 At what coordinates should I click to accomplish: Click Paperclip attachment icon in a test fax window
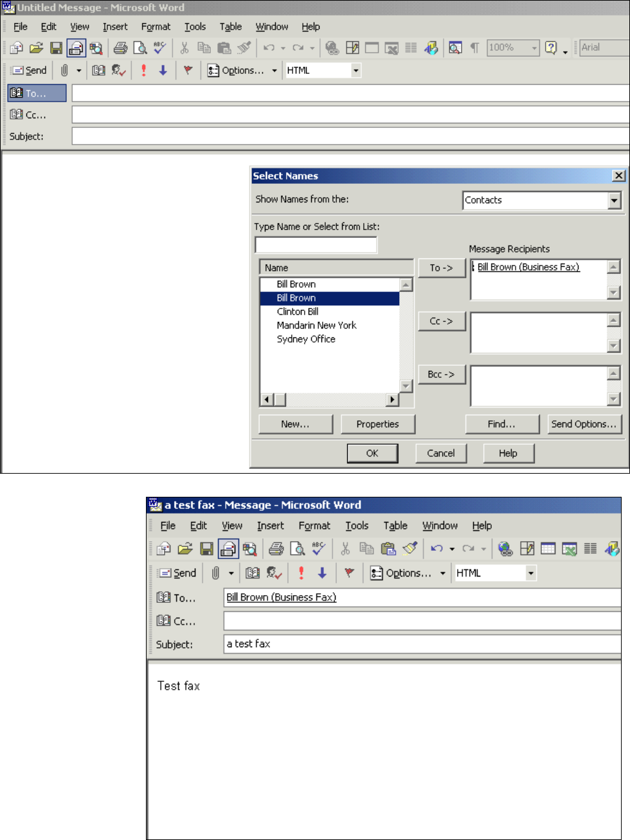pos(215,573)
